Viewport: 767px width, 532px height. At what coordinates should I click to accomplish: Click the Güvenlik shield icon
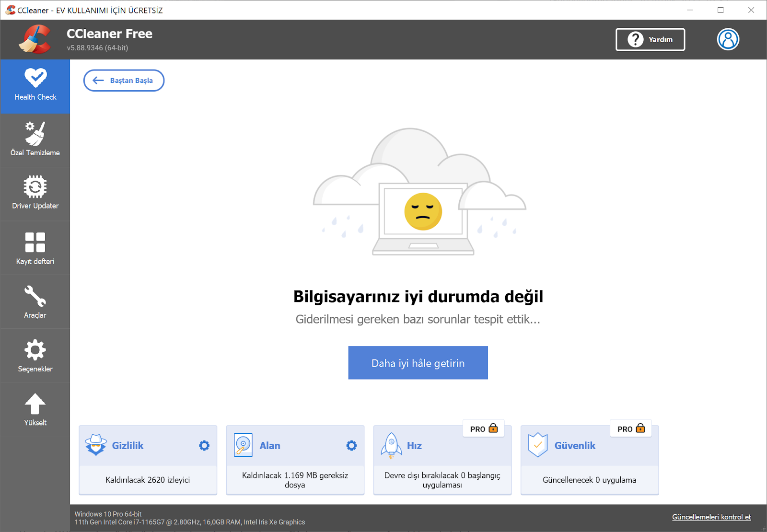[537, 445]
